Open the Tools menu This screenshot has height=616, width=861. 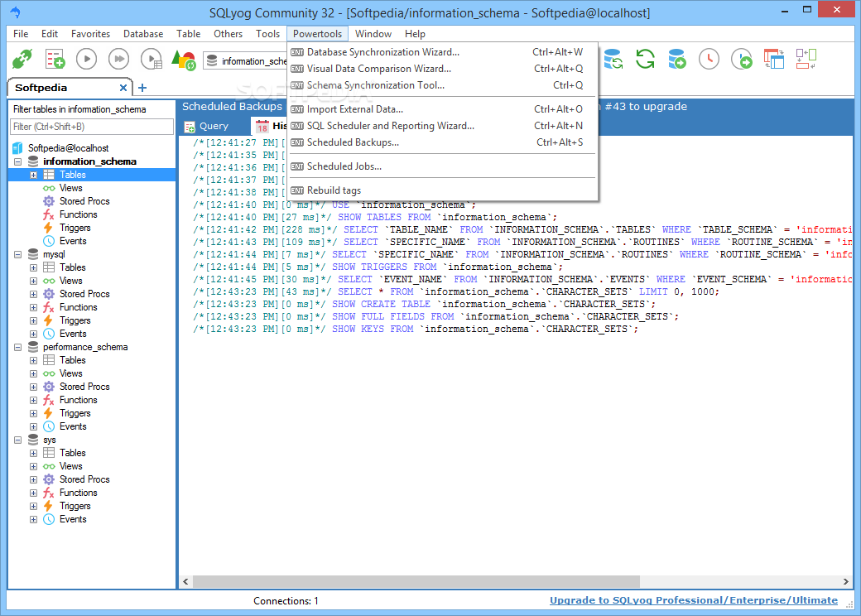click(x=268, y=33)
